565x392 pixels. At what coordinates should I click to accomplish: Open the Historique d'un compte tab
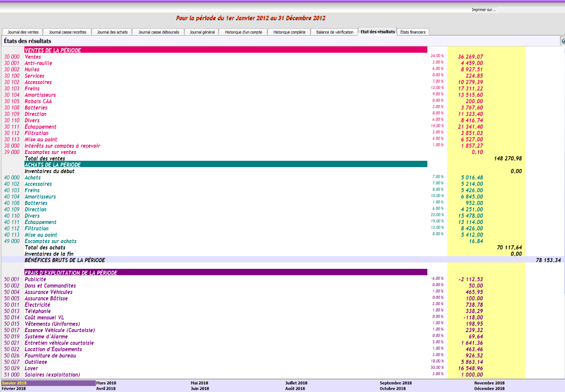(243, 32)
